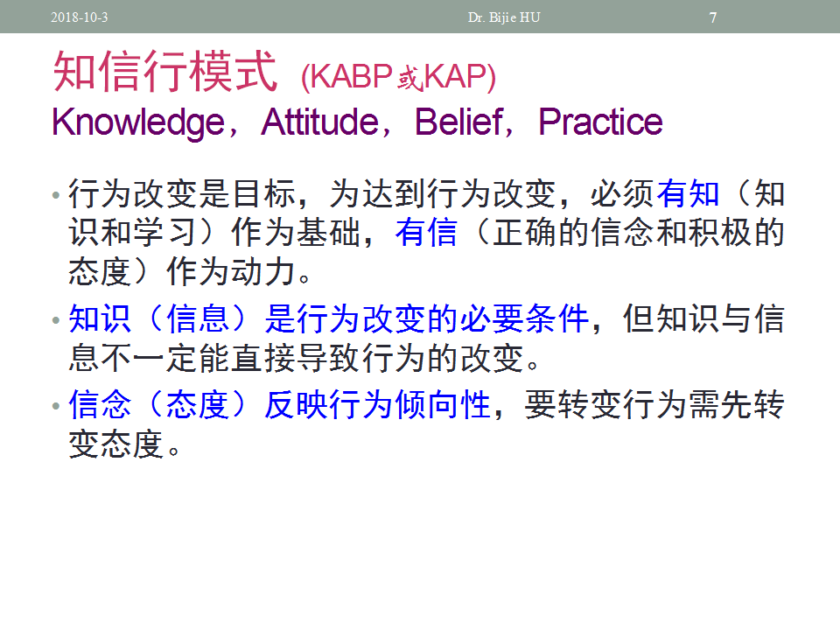This screenshot has height=630, width=840.
Task: Click blue phrase '信念（态度）反映行为倾向性'
Action: click(x=280, y=404)
